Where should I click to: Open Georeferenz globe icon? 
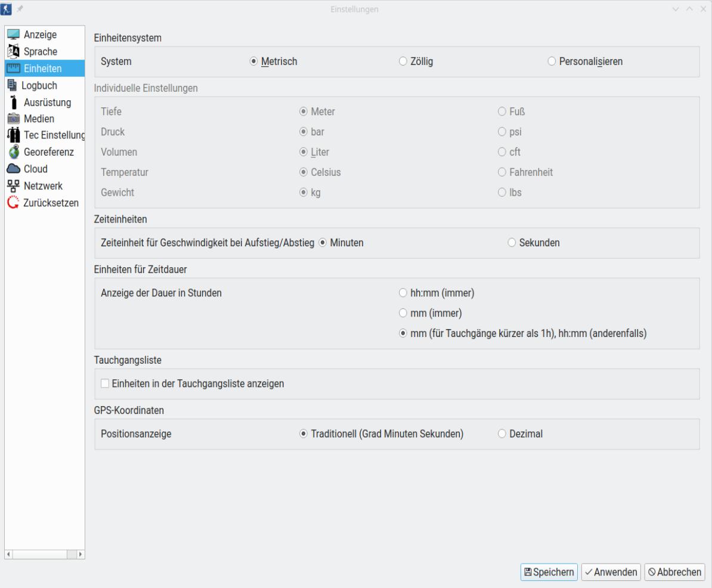[13, 152]
